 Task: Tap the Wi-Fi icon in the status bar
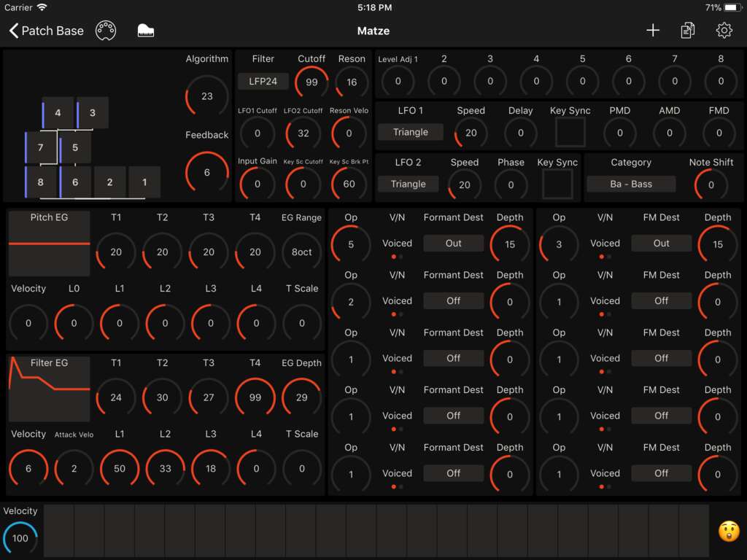pyautogui.click(x=42, y=7)
